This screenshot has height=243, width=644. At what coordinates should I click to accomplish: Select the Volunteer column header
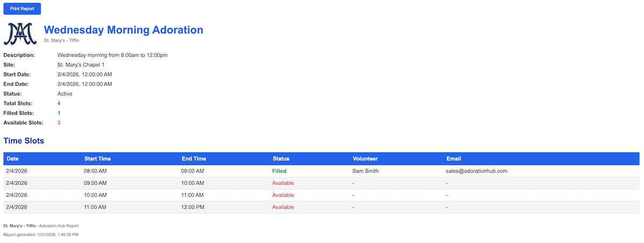click(365, 159)
